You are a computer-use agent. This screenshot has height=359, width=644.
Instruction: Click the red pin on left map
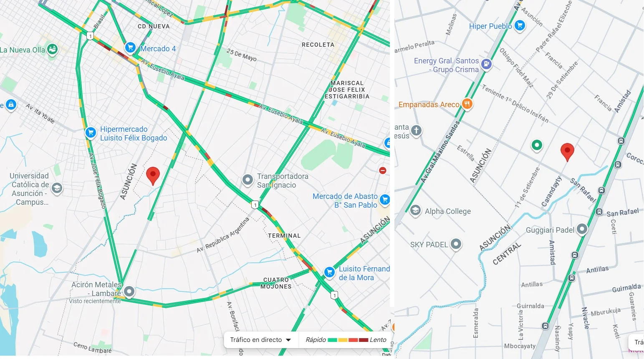click(153, 176)
